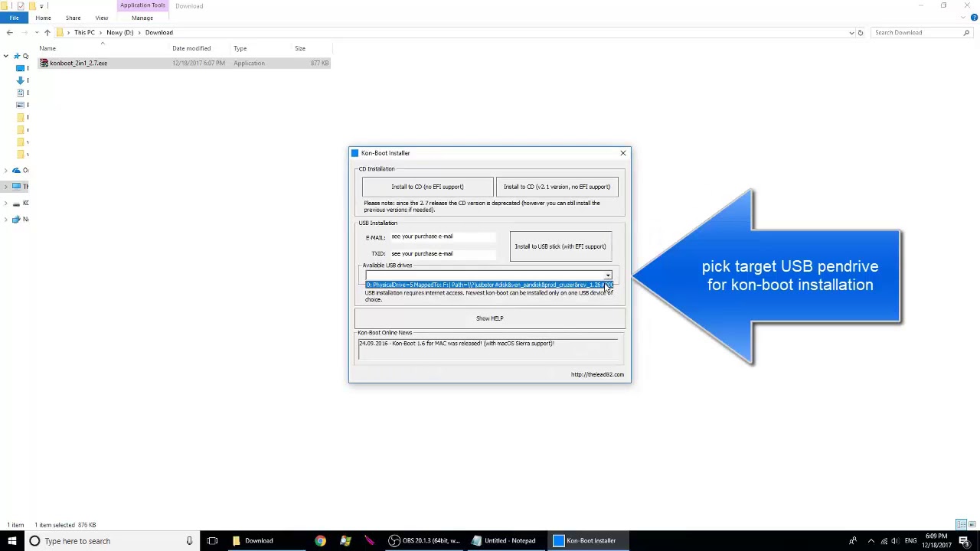Viewport: 980px width, 551px height.
Task: Collapse the Quick access tree node
Action: point(6,56)
